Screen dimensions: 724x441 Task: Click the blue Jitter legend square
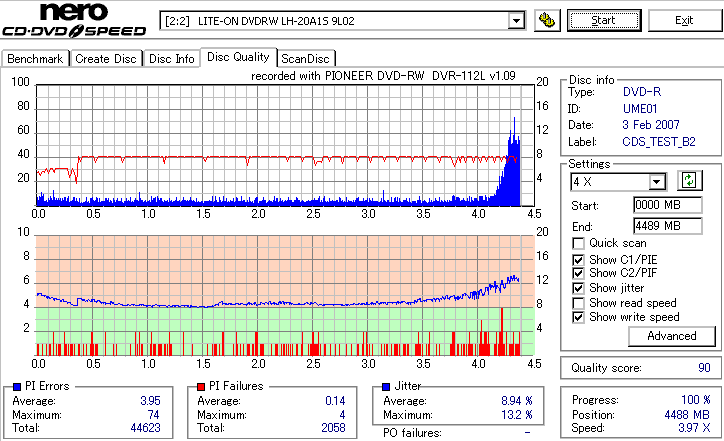386,387
